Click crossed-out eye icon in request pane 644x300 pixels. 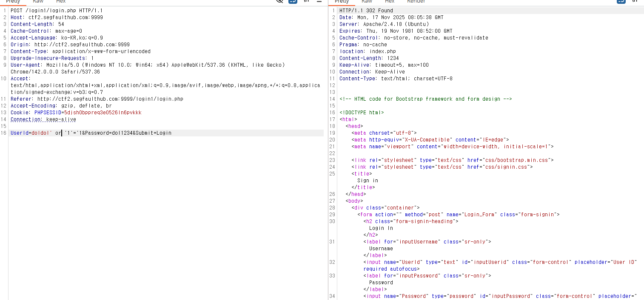279,1
